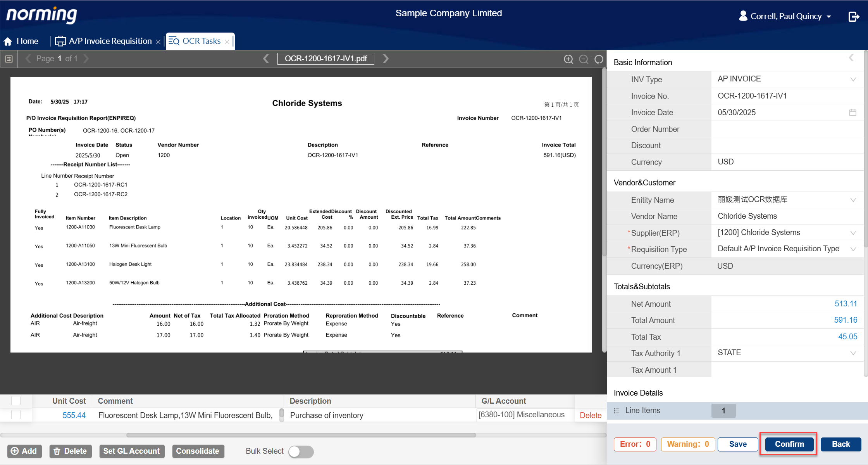Close the OCR Tasks tab
This screenshot has height=465, width=868.
click(x=227, y=41)
